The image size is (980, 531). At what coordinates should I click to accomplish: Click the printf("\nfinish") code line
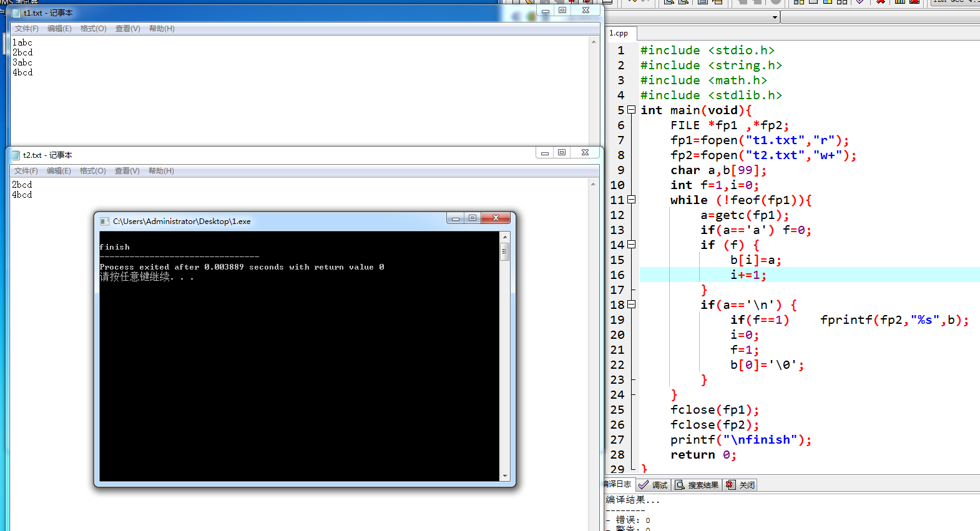[742, 439]
